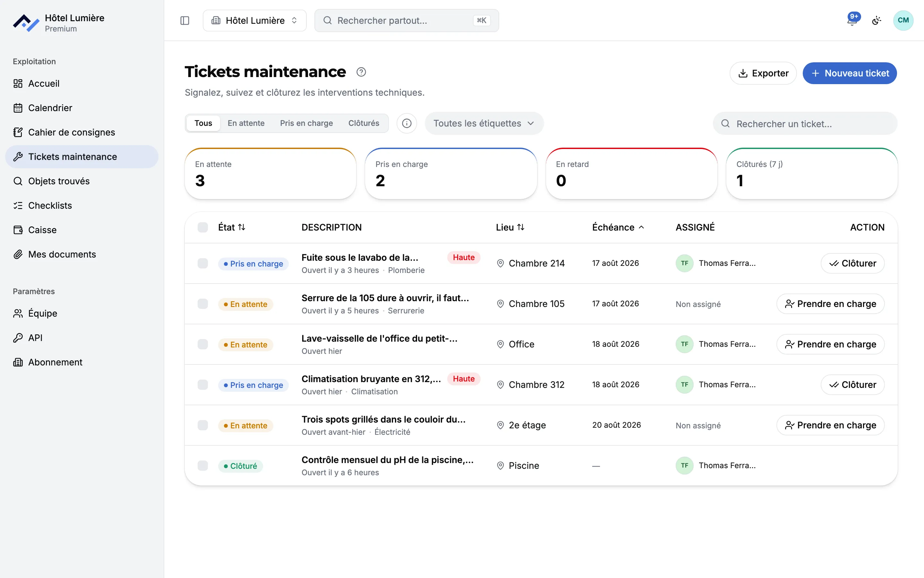Check the Trois spots grillés ticket row

tap(203, 425)
